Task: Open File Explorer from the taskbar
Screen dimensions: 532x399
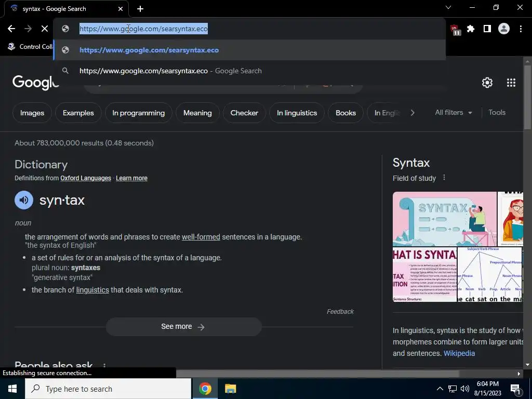Action: point(230,389)
